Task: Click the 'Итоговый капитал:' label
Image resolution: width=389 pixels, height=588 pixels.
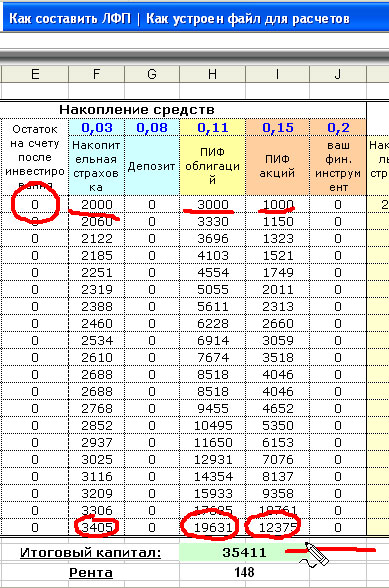Action: point(90,552)
